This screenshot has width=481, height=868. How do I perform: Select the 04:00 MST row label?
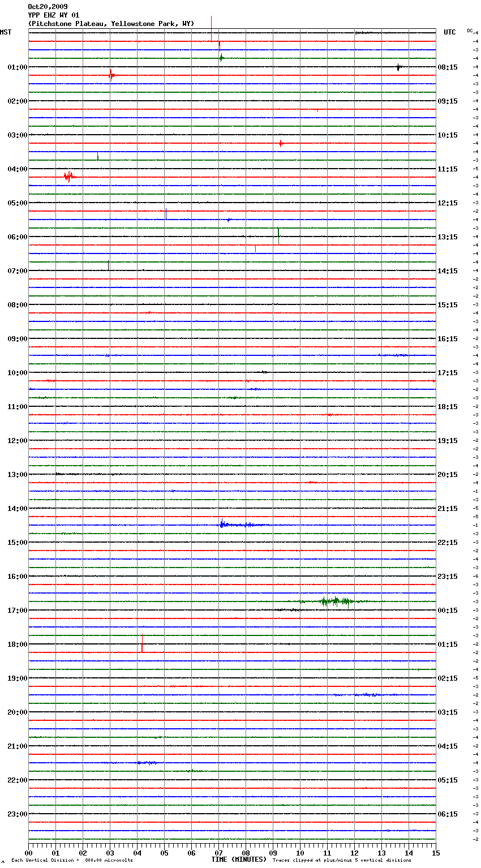(x=18, y=169)
